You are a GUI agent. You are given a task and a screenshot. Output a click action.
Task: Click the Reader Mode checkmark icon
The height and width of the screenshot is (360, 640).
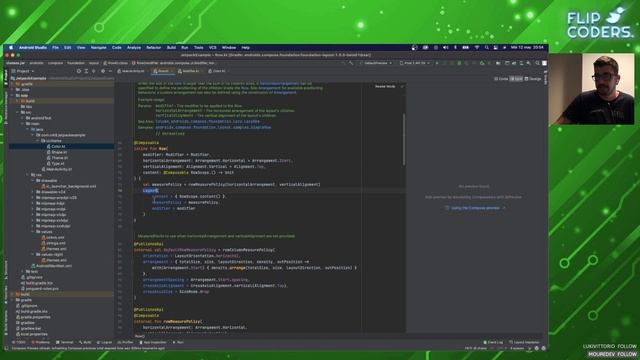[402, 87]
